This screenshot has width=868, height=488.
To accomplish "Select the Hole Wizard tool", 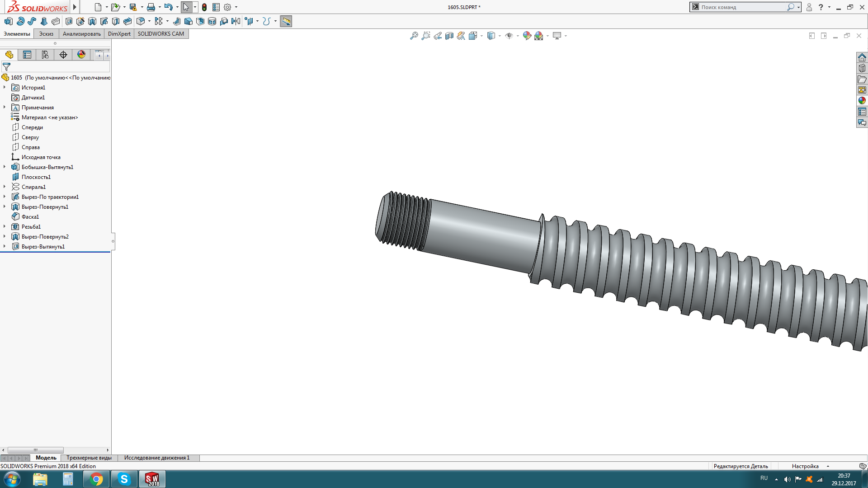I will (x=80, y=21).
